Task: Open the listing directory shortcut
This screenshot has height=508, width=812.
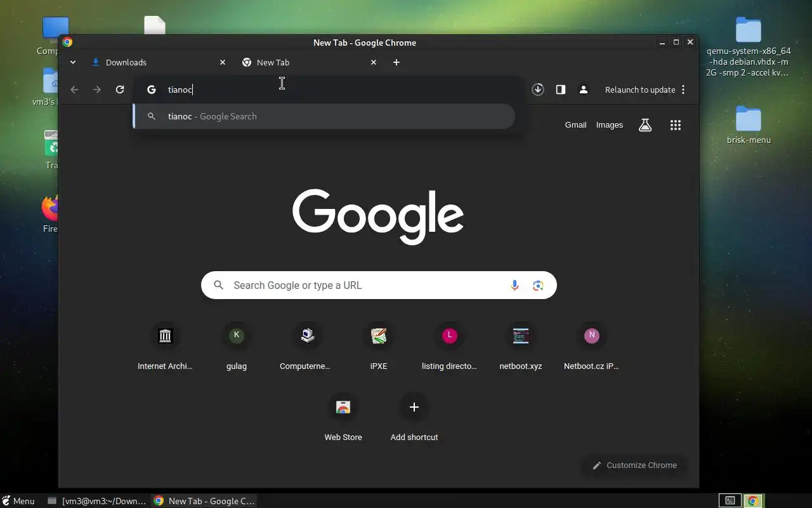Action: point(450,347)
